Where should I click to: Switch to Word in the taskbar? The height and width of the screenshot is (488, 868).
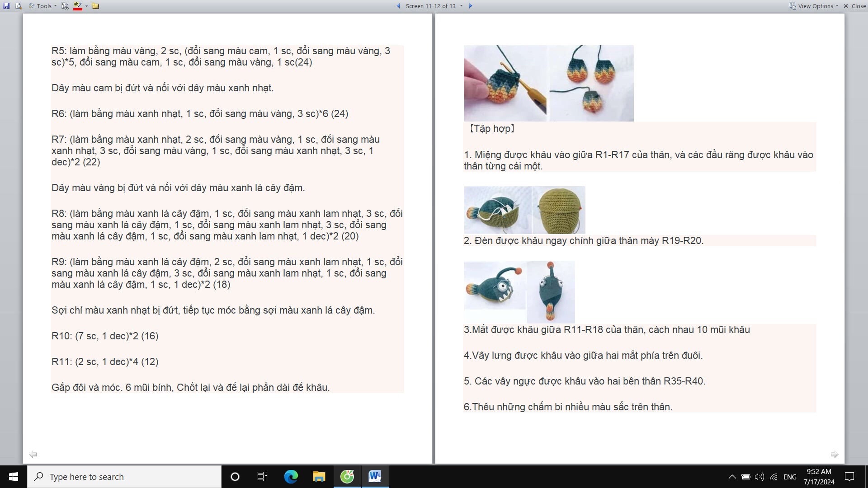375,477
